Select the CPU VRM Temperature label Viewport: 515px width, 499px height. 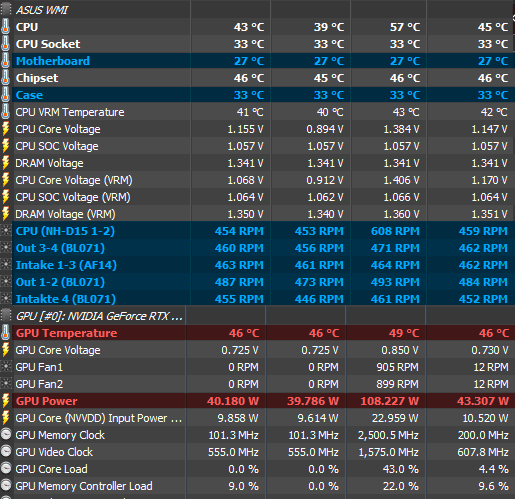click(x=70, y=112)
